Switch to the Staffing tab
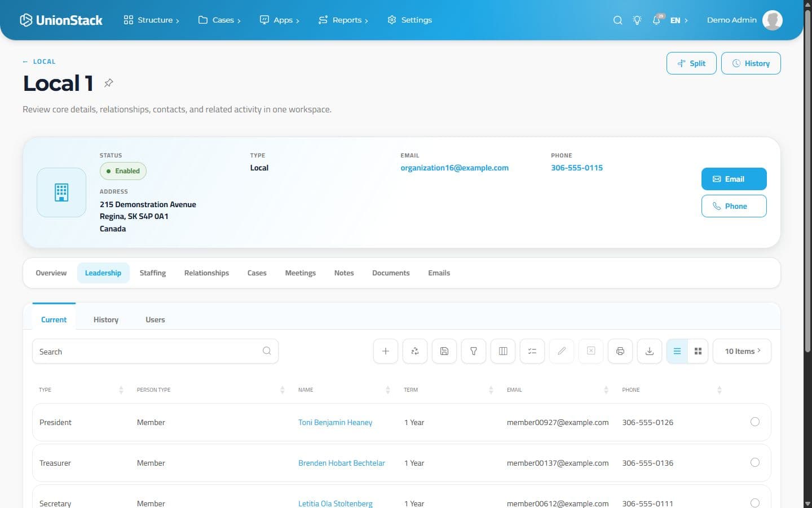The image size is (812, 508). pyautogui.click(x=153, y=273)
